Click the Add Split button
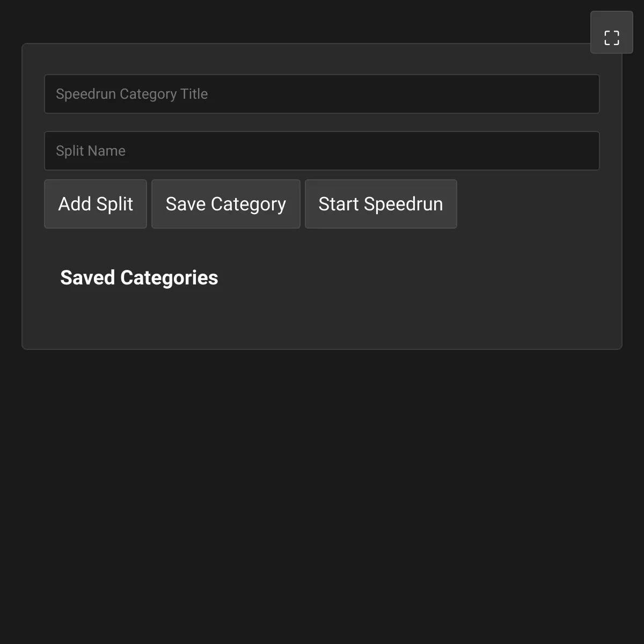Viewport: 644px width, 644px height. [96, 204]
